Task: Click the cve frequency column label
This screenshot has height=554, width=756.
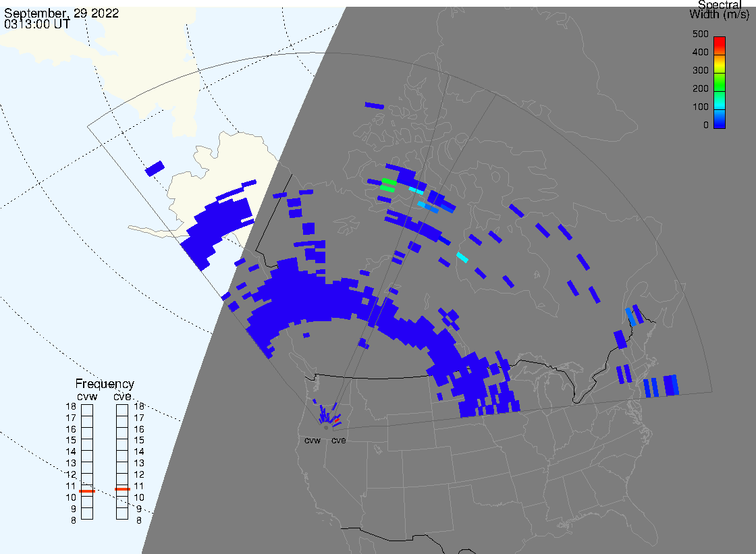Action: pos(122,396)
